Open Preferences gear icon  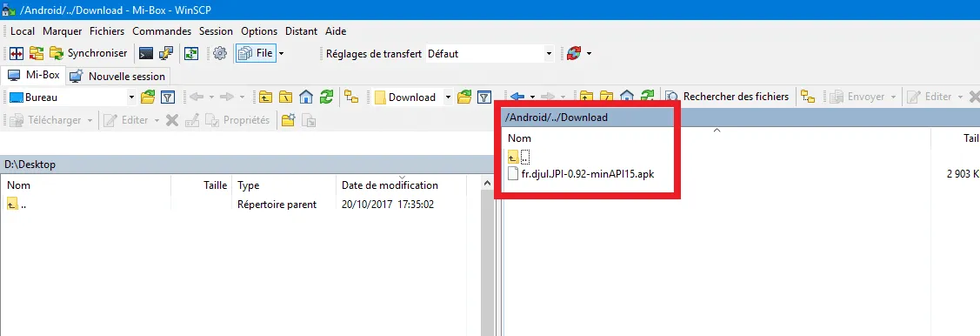tap(219, 54)
